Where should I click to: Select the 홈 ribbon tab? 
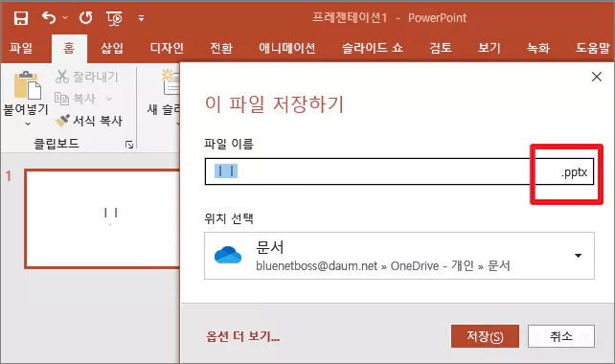(x=69, y=48)
